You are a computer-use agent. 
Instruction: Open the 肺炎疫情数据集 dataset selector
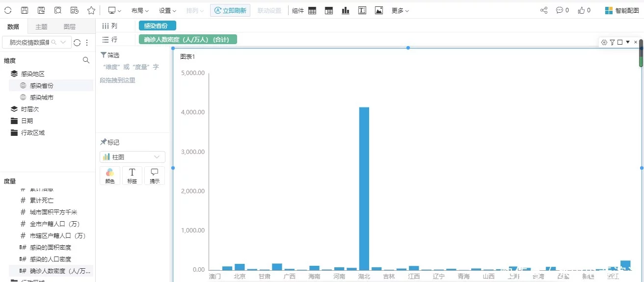(x=37, y=43)
